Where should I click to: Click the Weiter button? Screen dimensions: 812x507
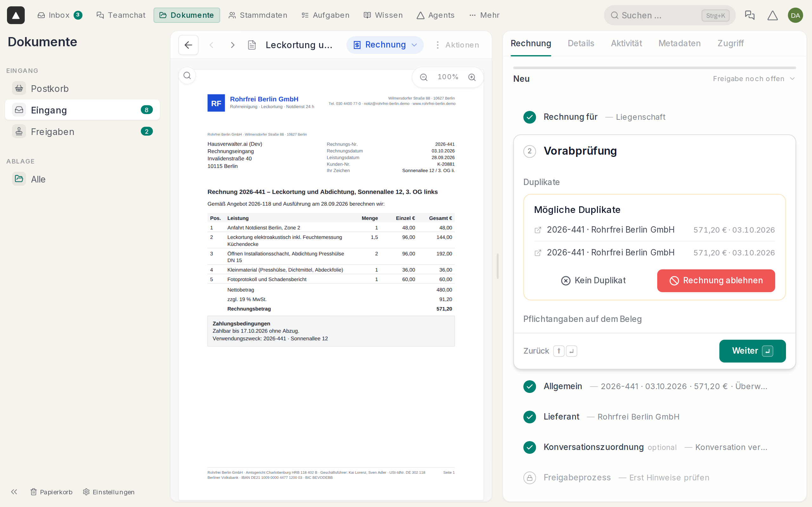(x=752, y=351)
